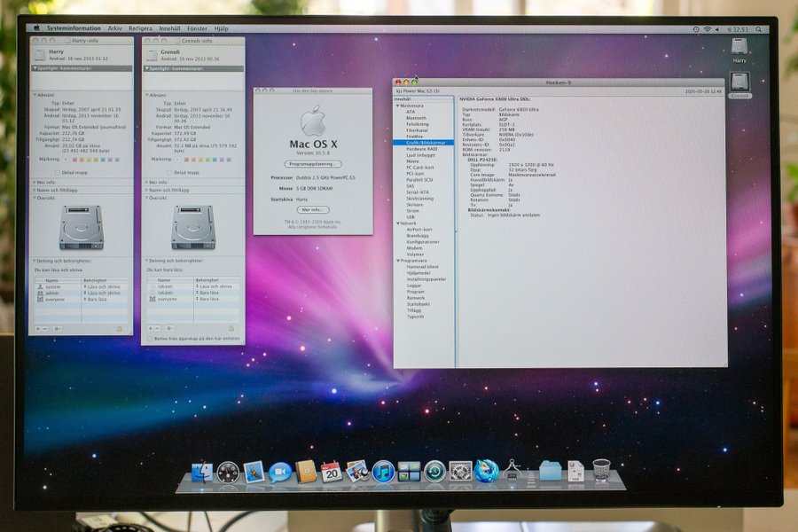Click lock icon in Harry-info window
The image size is (798, 532).
click(x=120, y=329)
